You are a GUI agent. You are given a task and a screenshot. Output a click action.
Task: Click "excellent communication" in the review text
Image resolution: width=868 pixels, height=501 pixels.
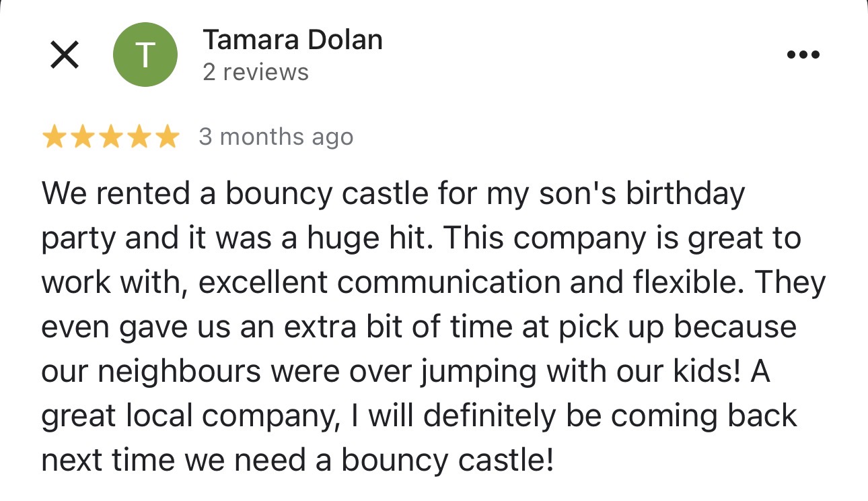tap(381, 283)
